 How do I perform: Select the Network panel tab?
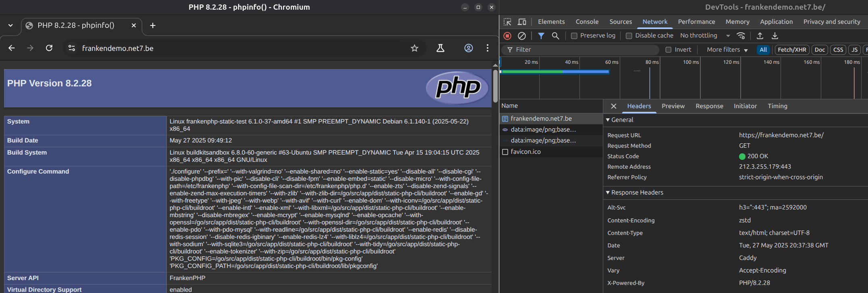(655, 22)
